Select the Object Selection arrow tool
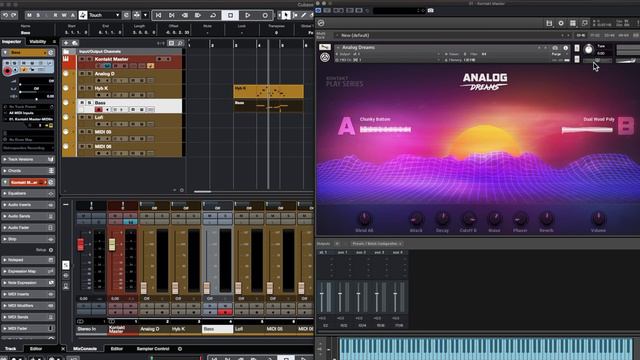 coord(286,15)
